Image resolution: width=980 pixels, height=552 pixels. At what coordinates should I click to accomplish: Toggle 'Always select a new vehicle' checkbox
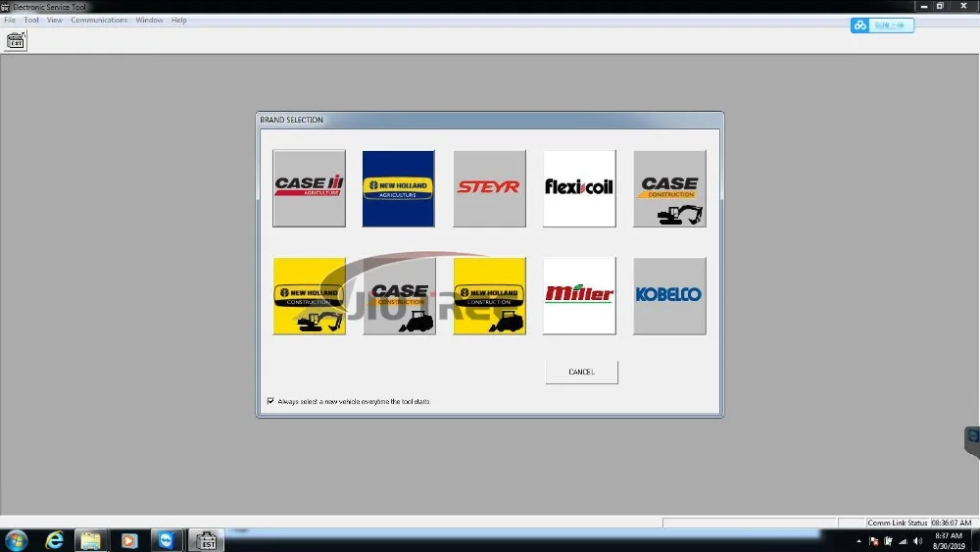coord(270,401)
